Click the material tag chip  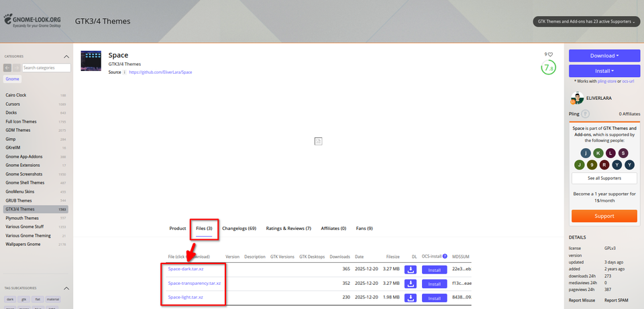click(52, 299)
